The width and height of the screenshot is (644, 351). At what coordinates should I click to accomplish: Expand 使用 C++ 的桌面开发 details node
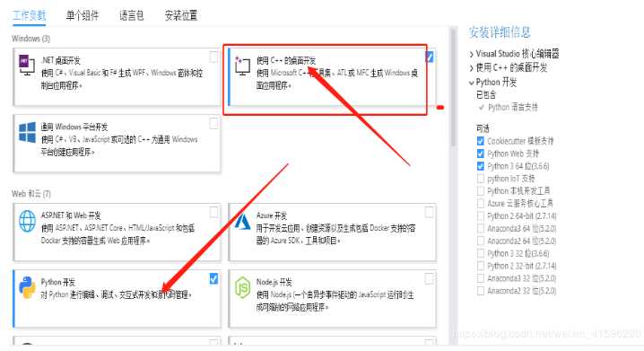[x=472, y=68]
